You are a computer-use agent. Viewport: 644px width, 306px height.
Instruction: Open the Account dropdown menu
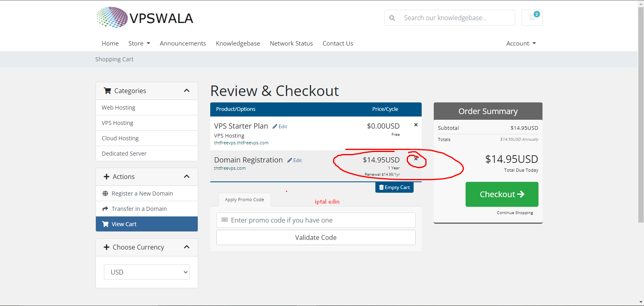521,44
